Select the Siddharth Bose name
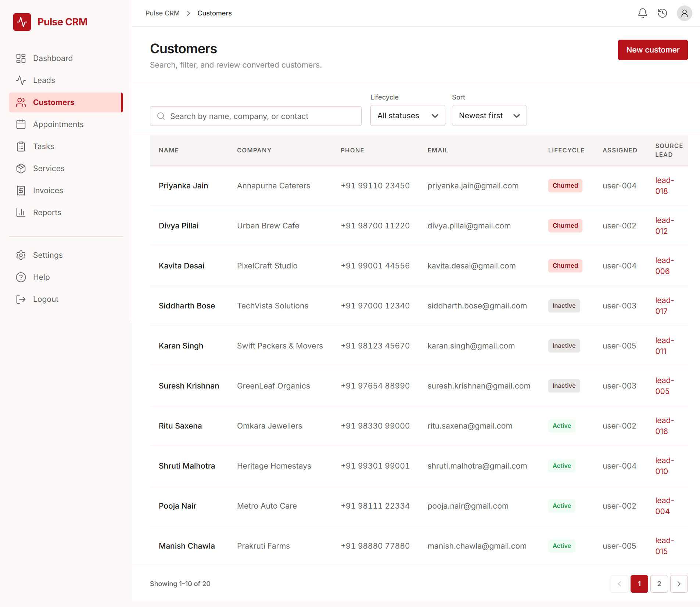The width and height of the screenshot is (700, 607). (x=187, y=306)
